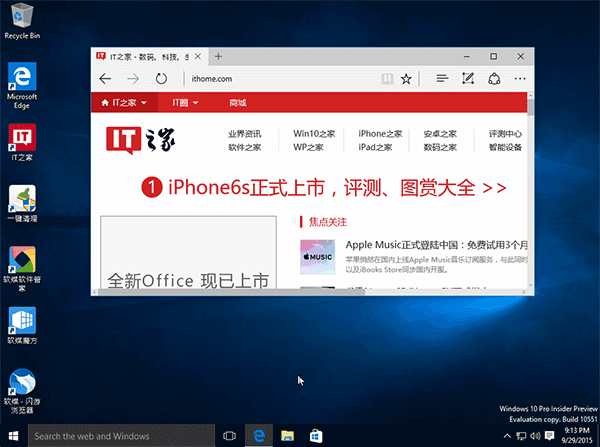600x447 pixels.
Task: Open the 一键清理 desktop shortcut
Action: click(22, 204)
